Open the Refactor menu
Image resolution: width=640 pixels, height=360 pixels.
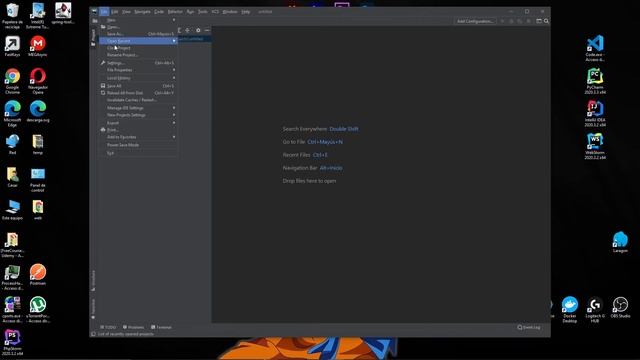pyautogui.click(x=175, y=12)
